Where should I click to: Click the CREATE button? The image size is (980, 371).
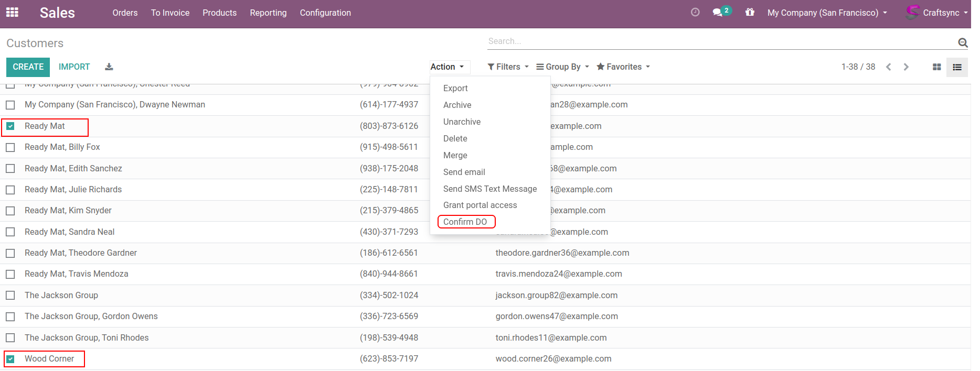coord(28,67)
